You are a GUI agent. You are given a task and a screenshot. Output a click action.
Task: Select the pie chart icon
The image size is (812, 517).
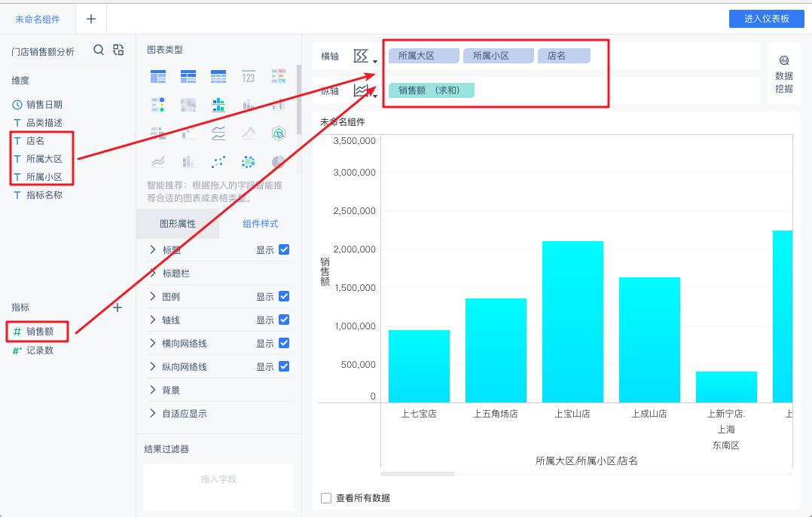[279, 162]
